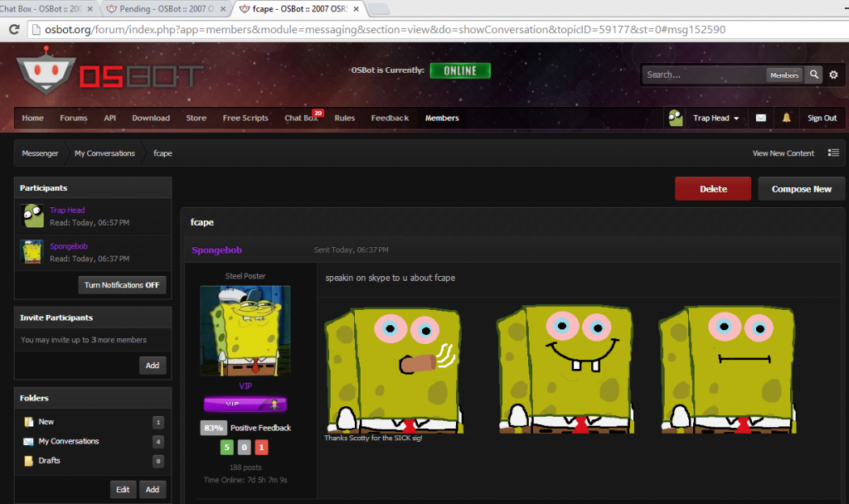Expand the Trap Head user dropdown
The image size is (849, 504).
pyautogui.click(x=716, y=118)
